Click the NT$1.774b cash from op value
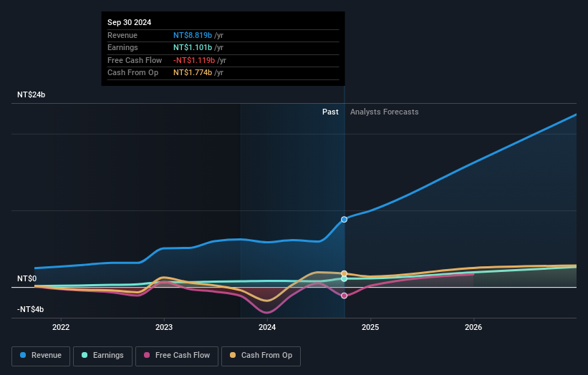 click(193, 73)
